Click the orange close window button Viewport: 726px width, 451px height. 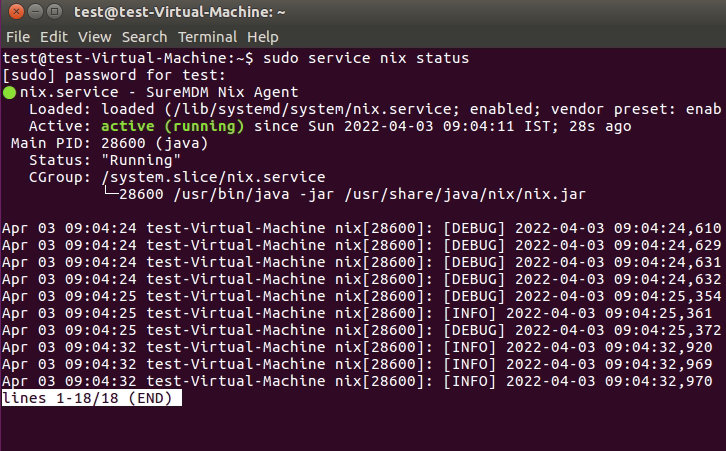pos(16,12)
